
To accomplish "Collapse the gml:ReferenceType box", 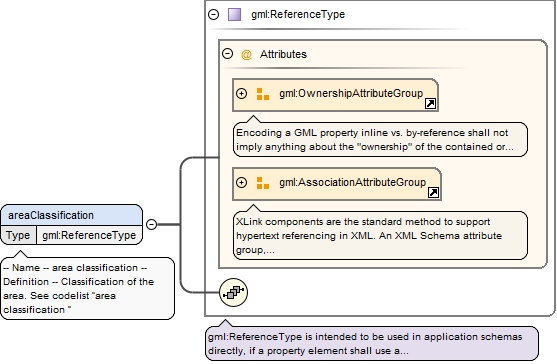I will (x=213, y=15).
